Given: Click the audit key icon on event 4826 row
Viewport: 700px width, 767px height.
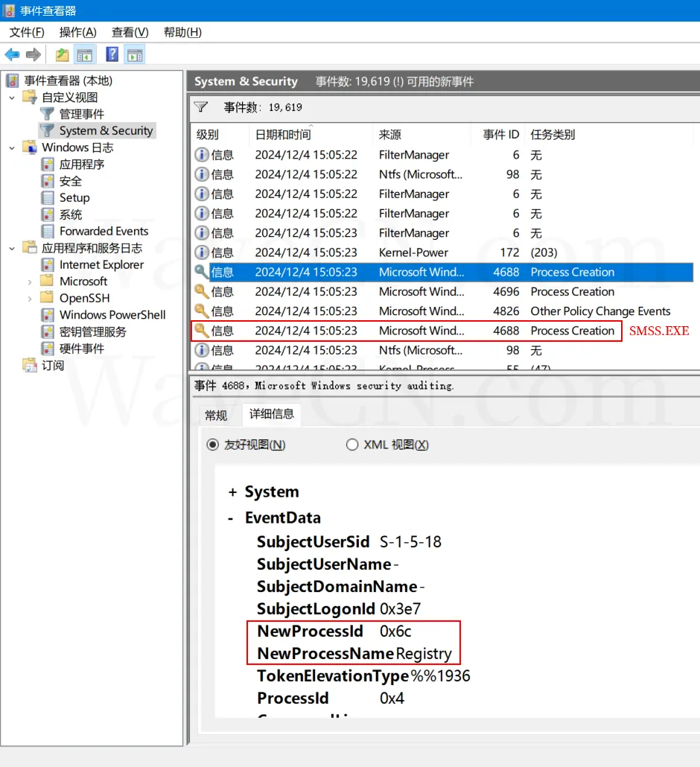Looking at the screenshot, I should point(202,311).
